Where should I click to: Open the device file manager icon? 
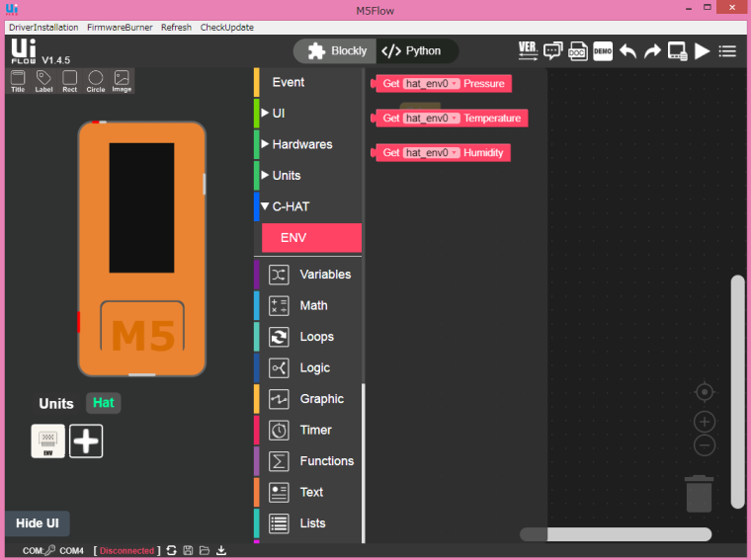click(x=677, y=51)
